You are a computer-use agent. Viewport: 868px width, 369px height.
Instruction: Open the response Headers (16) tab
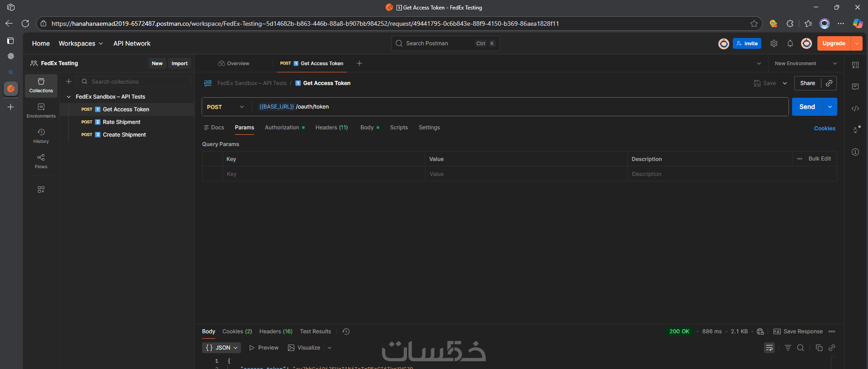tap(276, 331)
